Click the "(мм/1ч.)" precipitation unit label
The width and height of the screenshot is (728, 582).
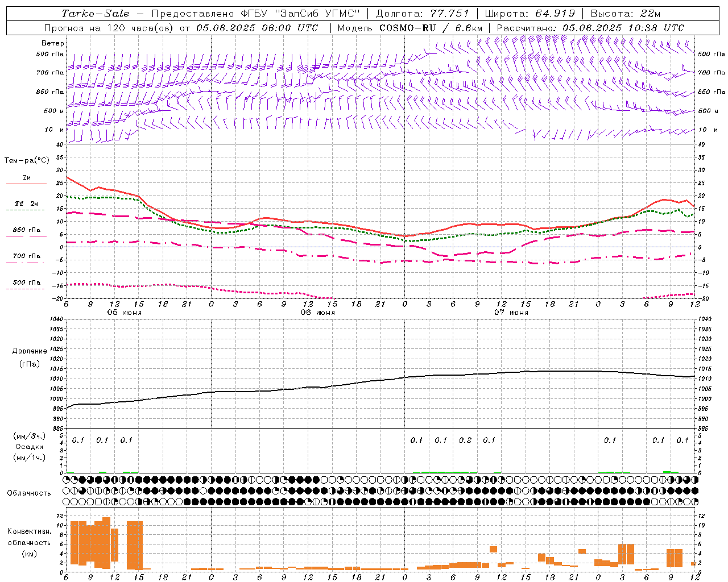(30, 458)
